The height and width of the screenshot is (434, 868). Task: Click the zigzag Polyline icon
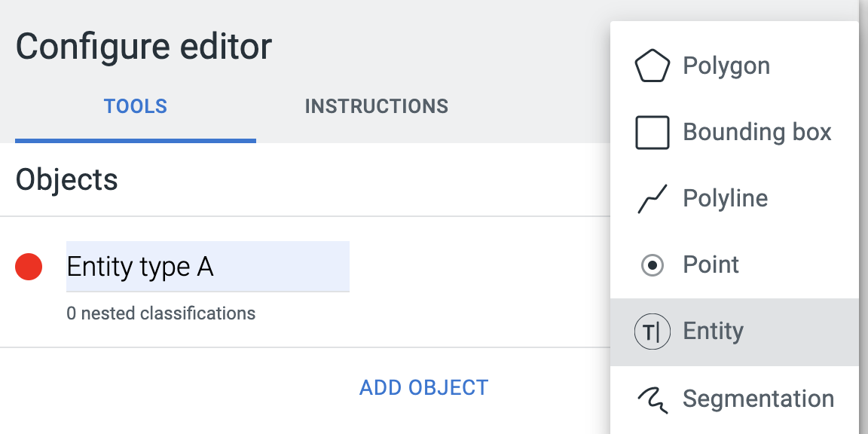click(x=652, y=199)
